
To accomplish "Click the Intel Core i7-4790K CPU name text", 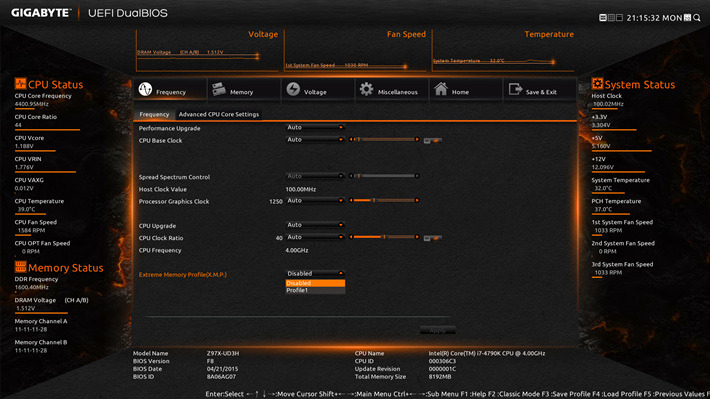I will pos(487,353).
